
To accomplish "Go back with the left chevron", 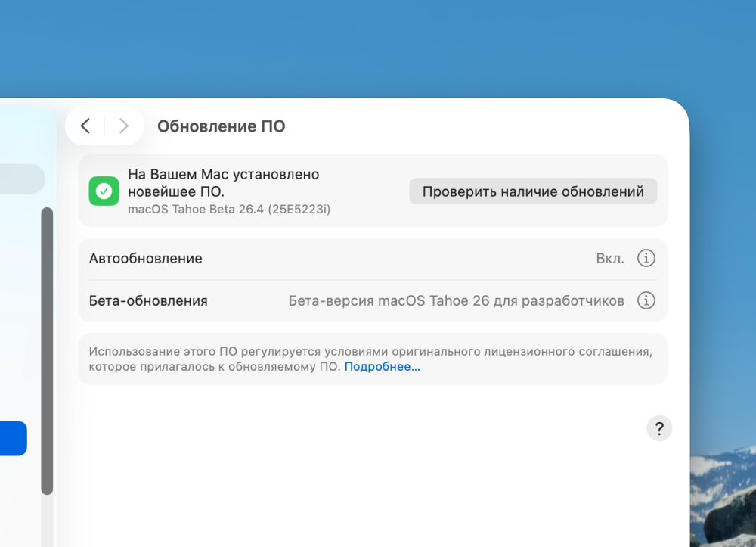I will click(x=85, y=126).
